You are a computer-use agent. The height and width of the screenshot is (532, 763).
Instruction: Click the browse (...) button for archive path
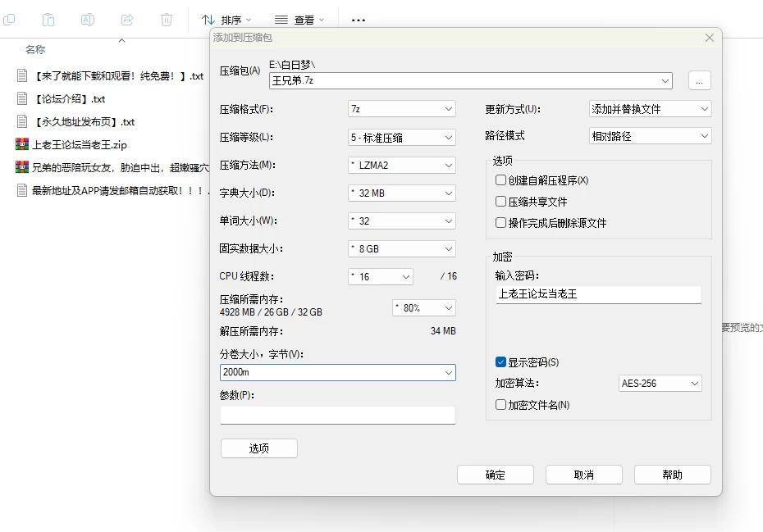point(699,80)
